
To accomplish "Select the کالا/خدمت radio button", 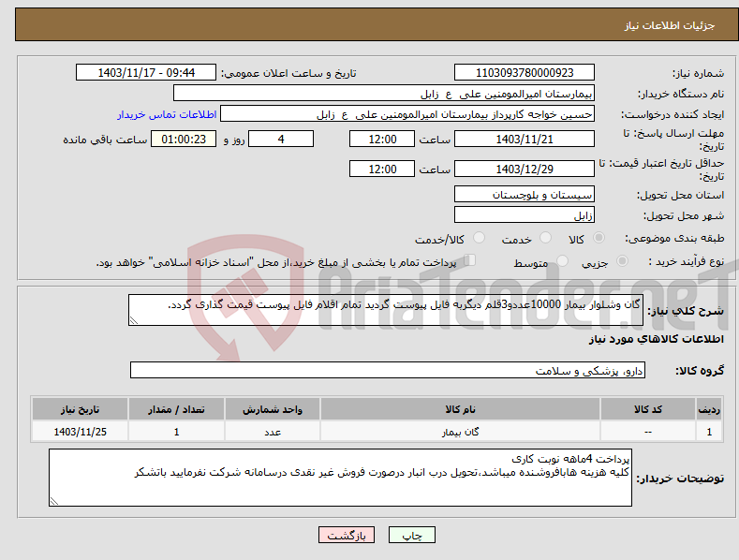I will 479,238.
